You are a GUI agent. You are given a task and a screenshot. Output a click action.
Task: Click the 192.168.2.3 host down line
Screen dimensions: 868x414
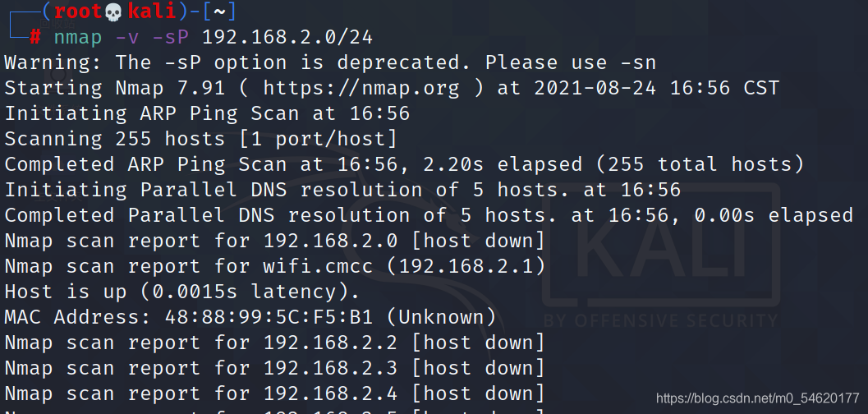click(275, 368)
